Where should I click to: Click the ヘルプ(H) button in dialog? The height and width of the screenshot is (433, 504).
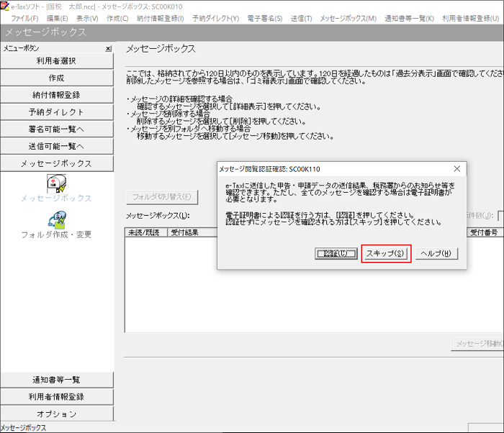436,253
